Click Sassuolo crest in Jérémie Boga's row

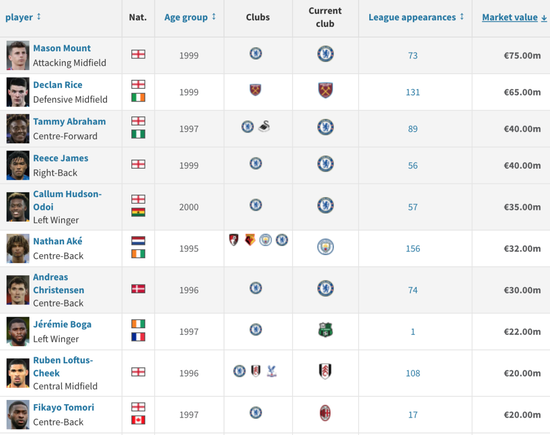pos(325,330)
